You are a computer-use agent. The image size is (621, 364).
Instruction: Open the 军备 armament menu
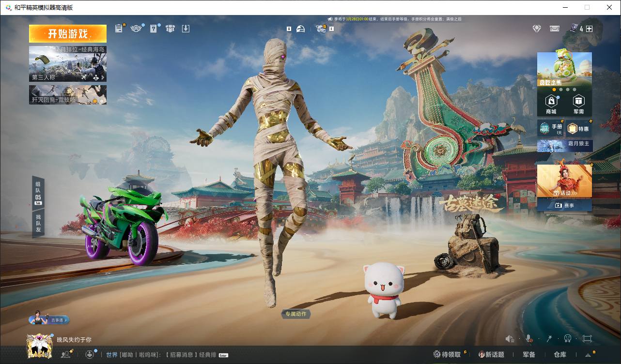(529, 355)
